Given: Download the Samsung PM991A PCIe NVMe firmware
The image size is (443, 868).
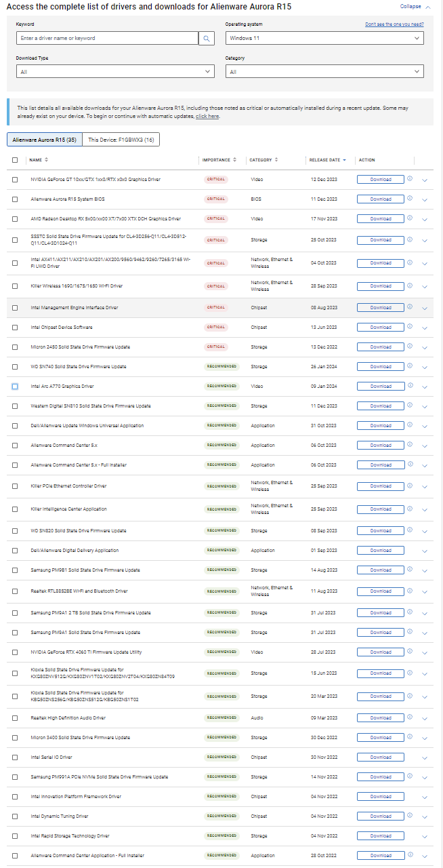Looking at the screenshot, I should click(x=381, y=776).
